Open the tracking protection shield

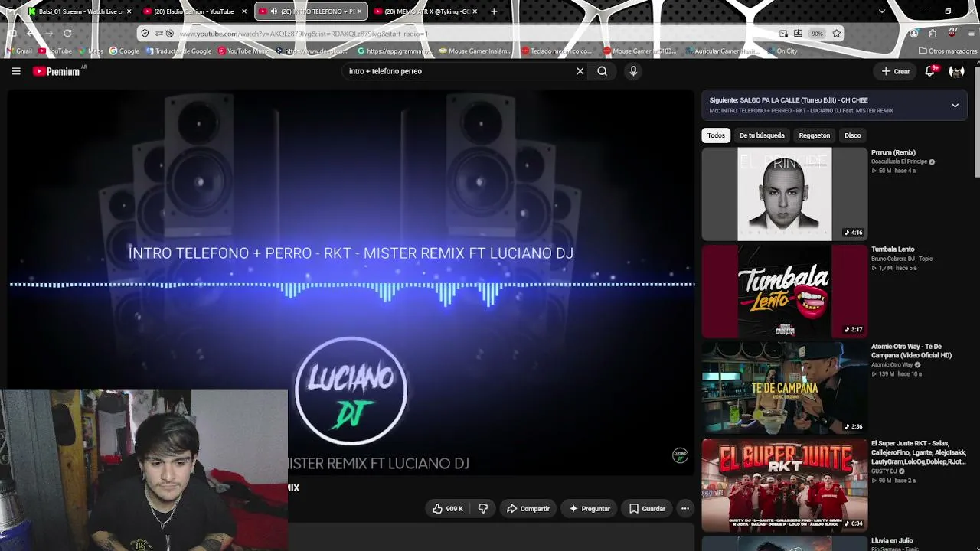[x=145, y=34]
